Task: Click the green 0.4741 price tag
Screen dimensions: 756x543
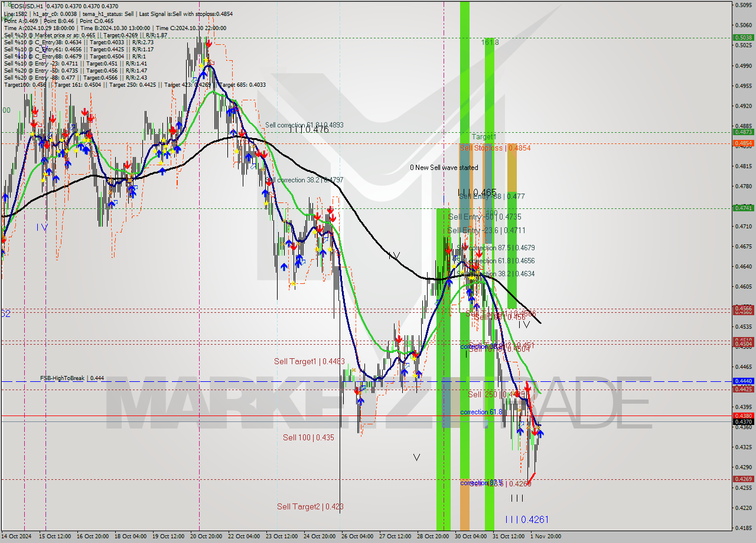Action: coord(743,208)
